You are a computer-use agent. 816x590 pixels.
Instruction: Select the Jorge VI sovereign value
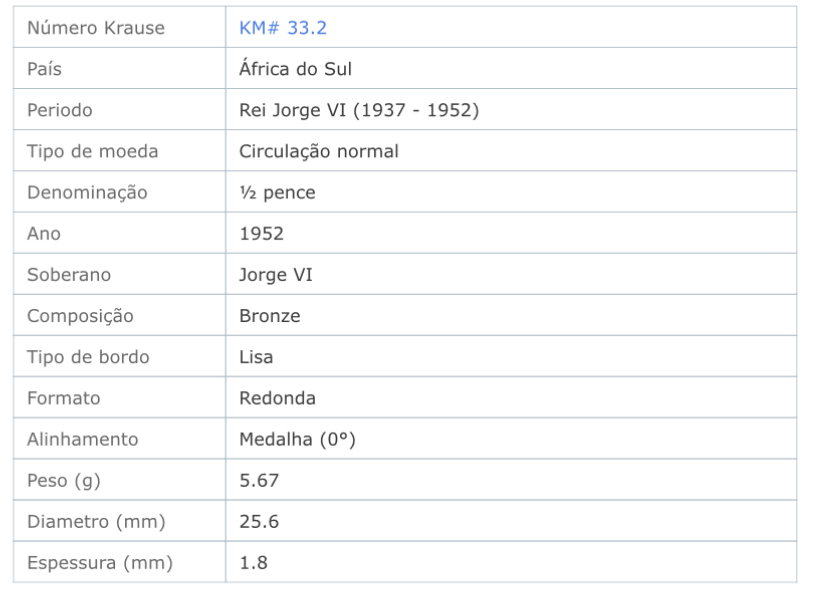275,275
